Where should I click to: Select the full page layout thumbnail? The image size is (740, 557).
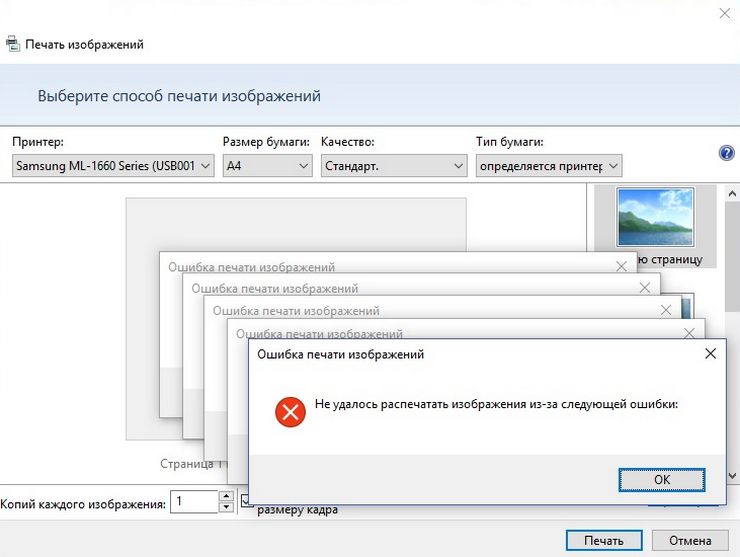pyautogui.click(x=655, y=218)
